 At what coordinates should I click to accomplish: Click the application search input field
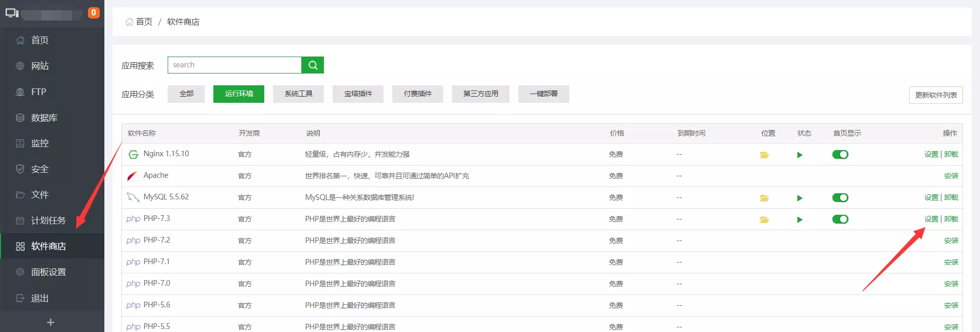[234, 65]
